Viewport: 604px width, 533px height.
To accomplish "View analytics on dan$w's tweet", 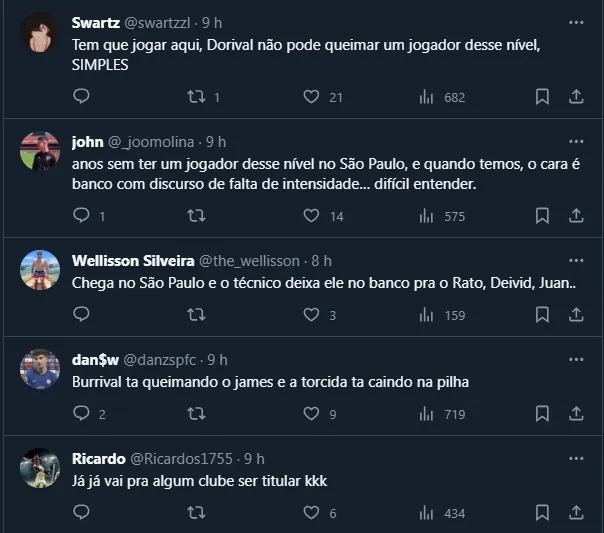I will (x=426, y=414).
